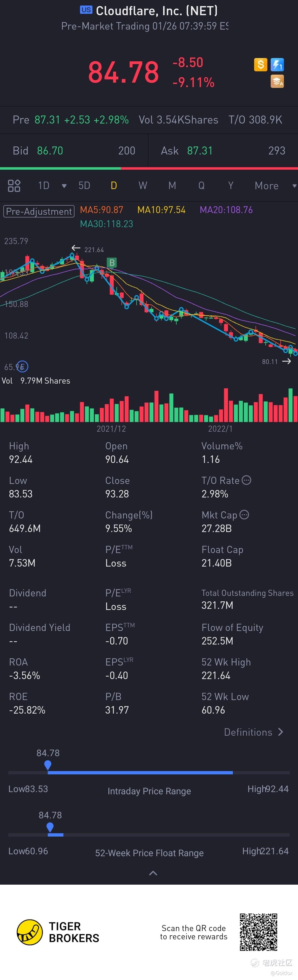Tap the High 92.44 stat
The height and width of the screenshot is (980, 298).
[x=21, y=453]
